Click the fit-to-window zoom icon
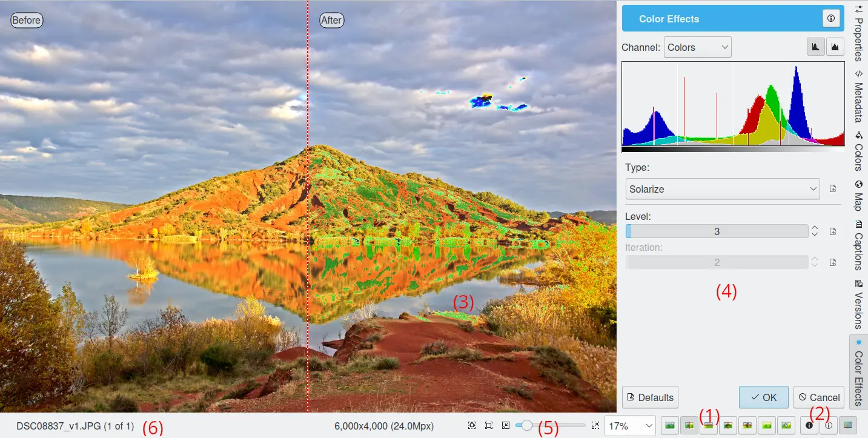The width and height of the screenshot is (868, 438). click(x=488, y=426)
